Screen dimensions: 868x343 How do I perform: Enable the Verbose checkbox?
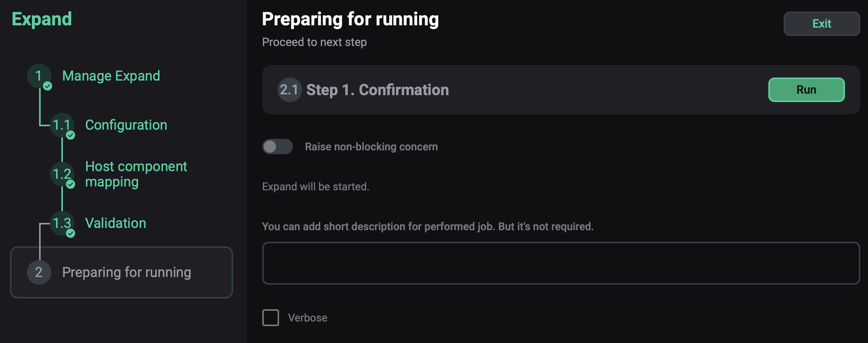tap(271, 318)
